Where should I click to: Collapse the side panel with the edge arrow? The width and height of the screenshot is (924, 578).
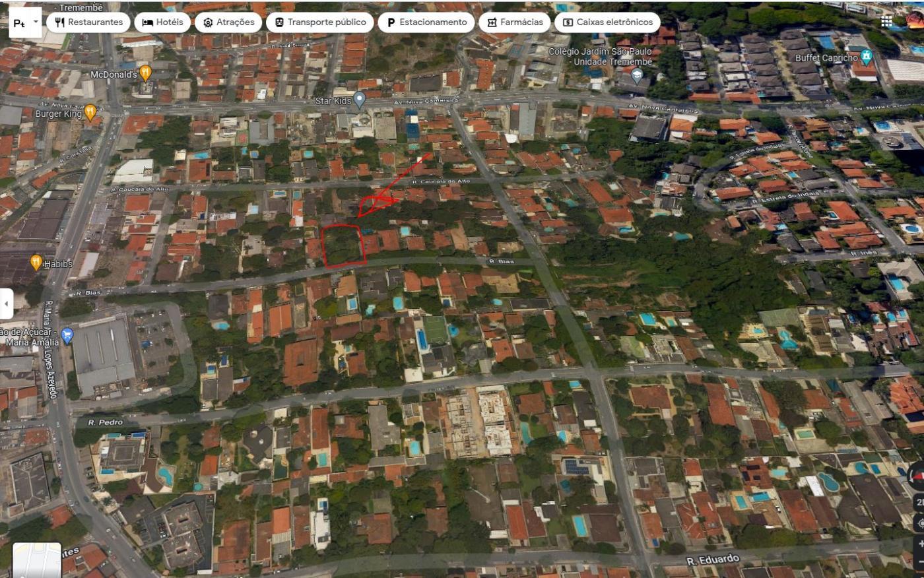[6, 304]
